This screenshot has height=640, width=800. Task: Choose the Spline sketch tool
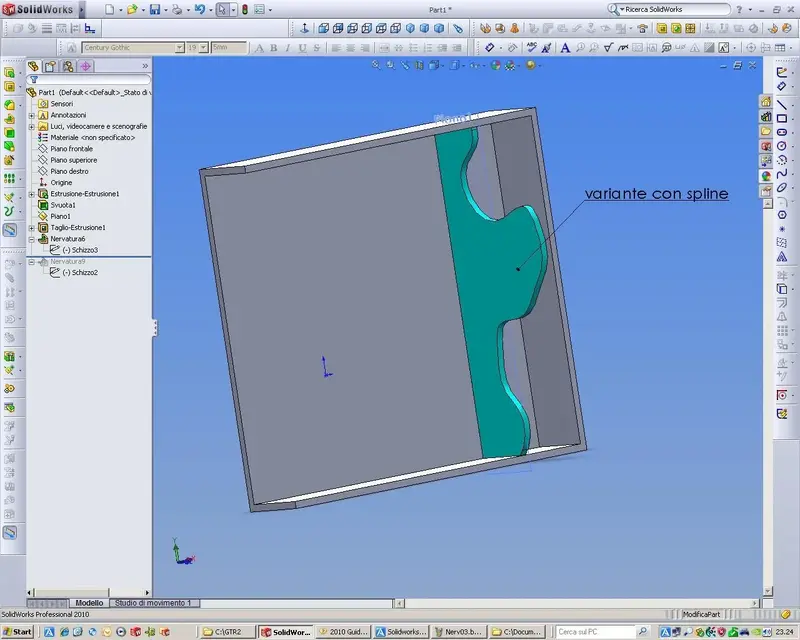tap(782, 174)
